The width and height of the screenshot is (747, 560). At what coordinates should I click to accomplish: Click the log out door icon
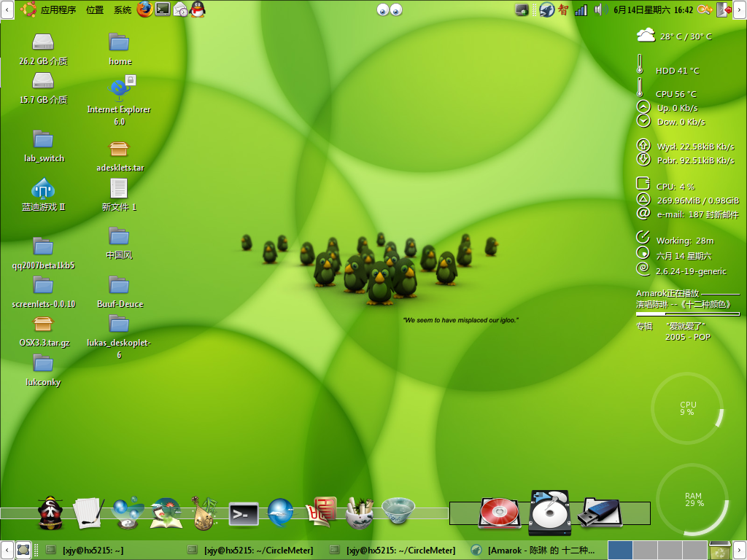click(x=724, y=9)
